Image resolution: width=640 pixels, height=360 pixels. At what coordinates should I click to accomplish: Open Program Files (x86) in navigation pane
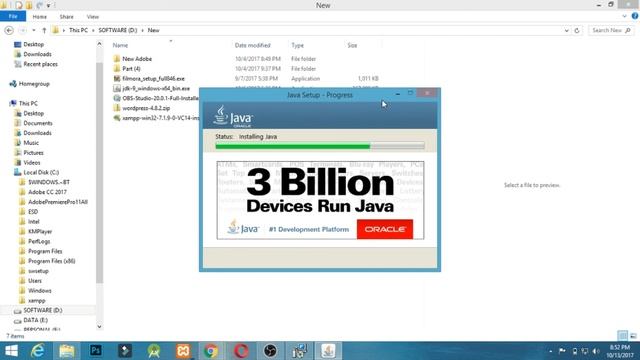click(x=51, y=261)
